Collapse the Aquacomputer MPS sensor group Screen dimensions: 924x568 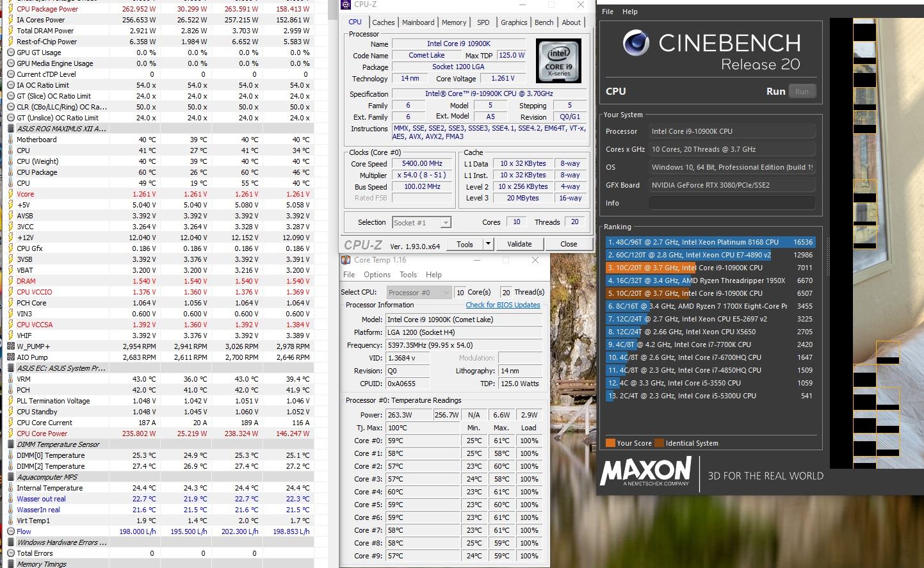tap(10, 477)
